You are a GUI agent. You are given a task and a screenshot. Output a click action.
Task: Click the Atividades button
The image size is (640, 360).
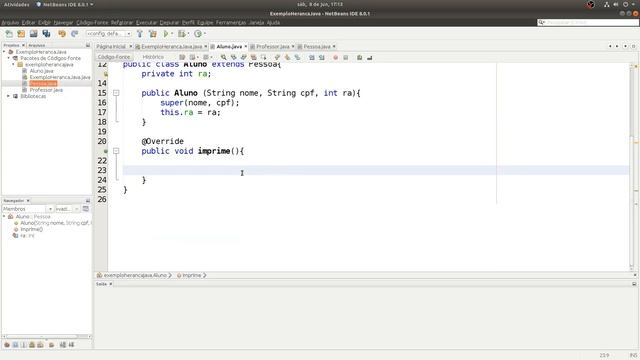(17, 4)
